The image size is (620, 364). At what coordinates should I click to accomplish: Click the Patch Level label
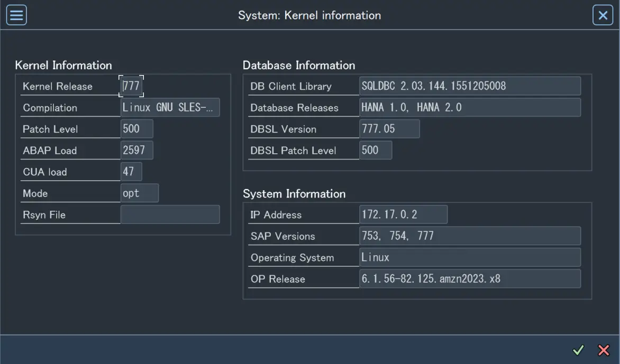point(50,129)
